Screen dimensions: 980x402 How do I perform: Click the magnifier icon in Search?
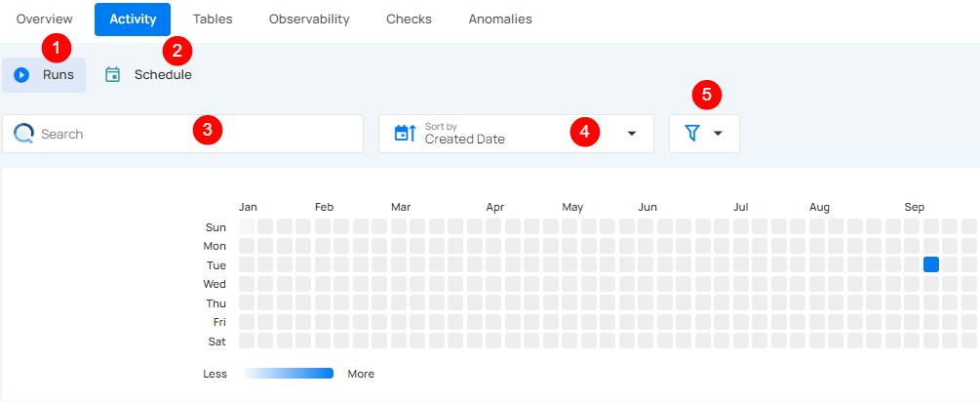click(24, 134)
